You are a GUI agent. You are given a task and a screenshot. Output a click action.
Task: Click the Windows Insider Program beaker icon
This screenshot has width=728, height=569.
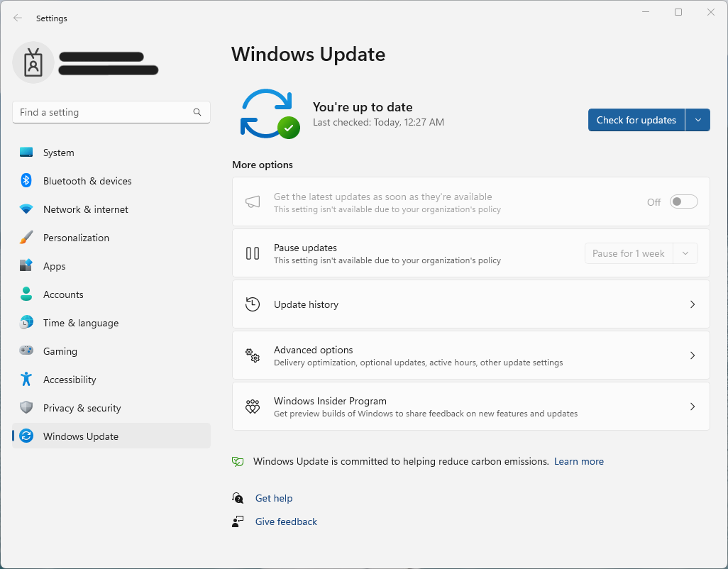pos(253,406)
